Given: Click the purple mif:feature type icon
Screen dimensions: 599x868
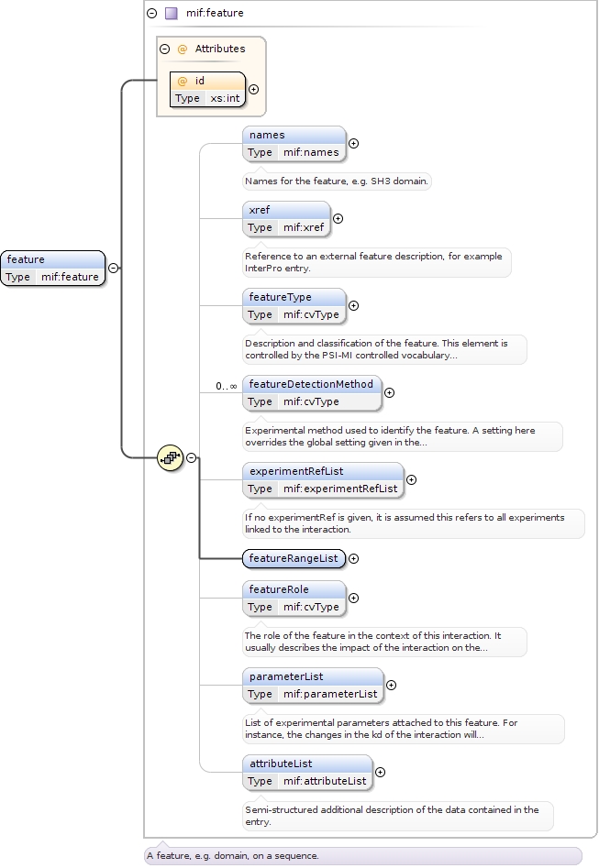Looking at the screenshot, I should (x=171, y=14).
